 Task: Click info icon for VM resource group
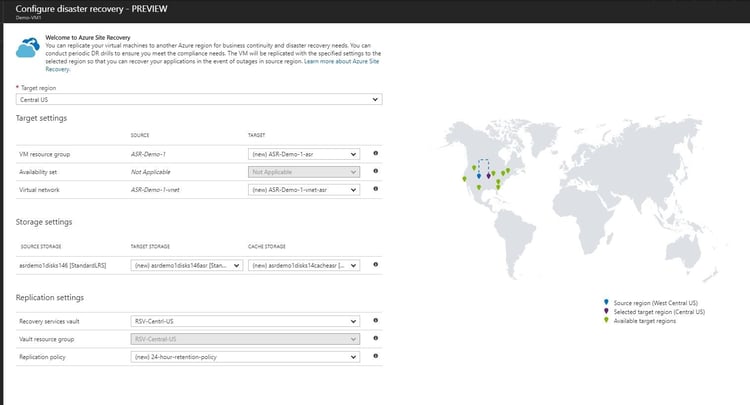point(375,153)
